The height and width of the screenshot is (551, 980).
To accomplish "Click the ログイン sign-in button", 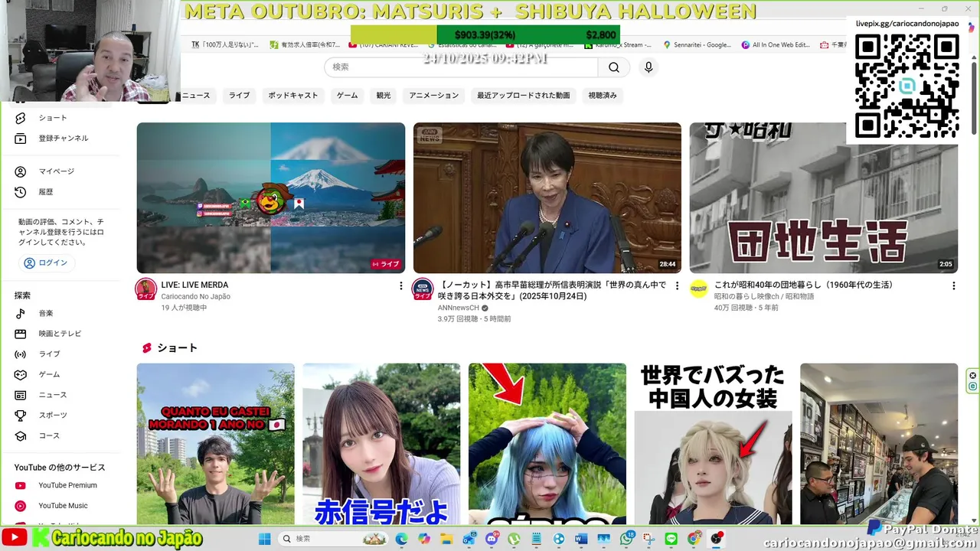I will [46, 263].
